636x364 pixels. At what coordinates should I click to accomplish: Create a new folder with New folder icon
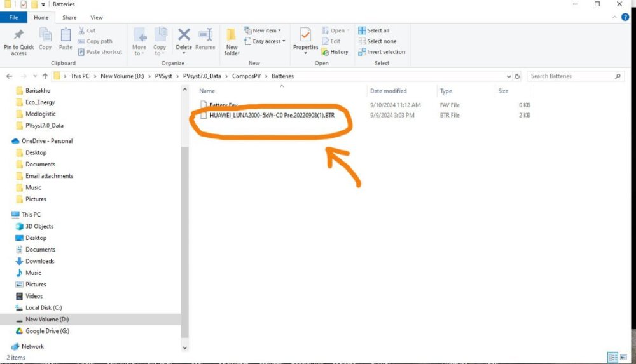point(232,38)
